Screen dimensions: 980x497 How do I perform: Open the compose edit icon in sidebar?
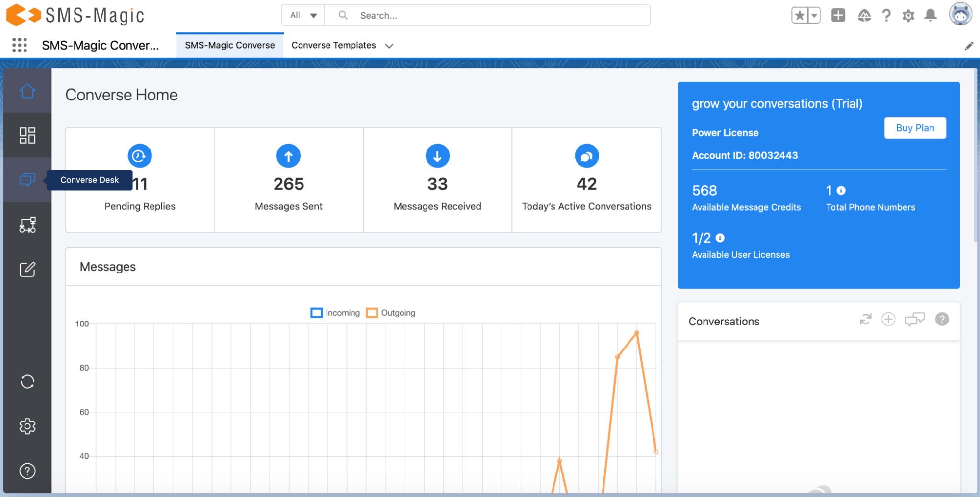(27, 269)
